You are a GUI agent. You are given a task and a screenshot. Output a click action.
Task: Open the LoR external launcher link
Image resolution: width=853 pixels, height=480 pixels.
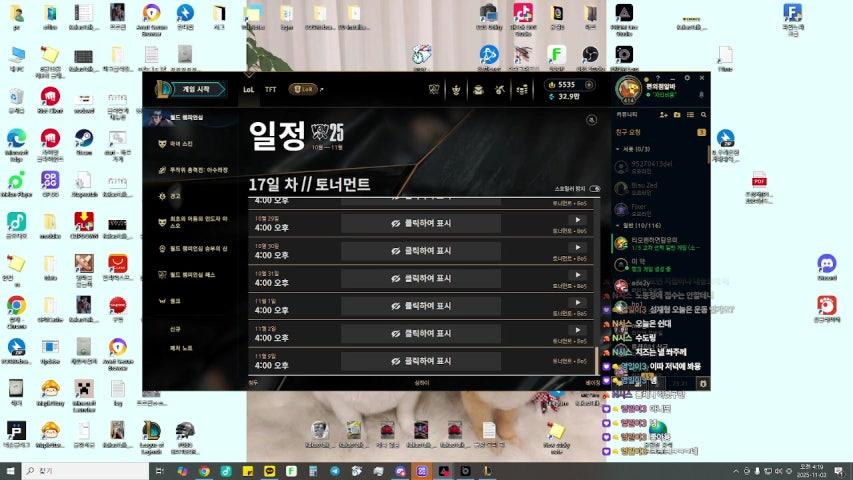pos(305,89)
